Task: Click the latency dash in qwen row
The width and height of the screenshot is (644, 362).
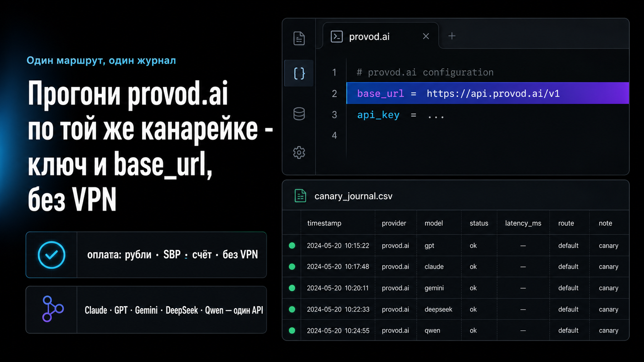Action: coord(523,331)
